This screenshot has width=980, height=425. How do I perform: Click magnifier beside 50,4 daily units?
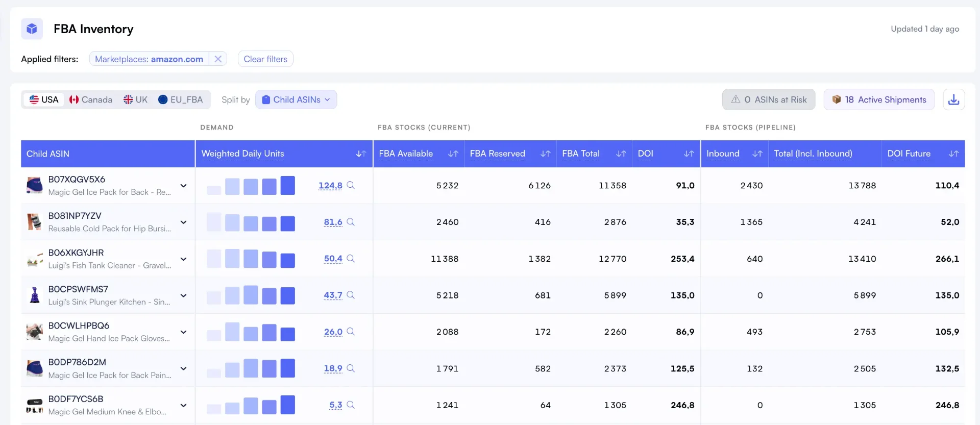point(351,259)
